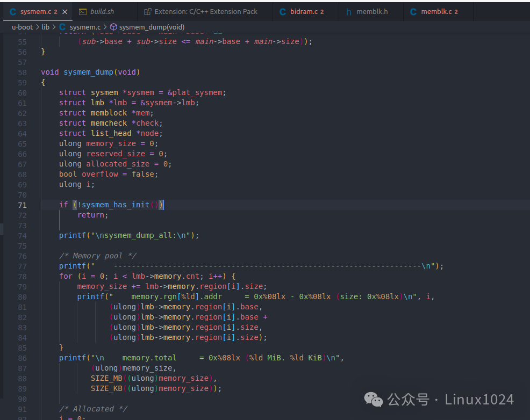Click the terminal icon on build.sh tab
Image resolution: width=530 pixels, height=420 pixels.
click(82, 11)
